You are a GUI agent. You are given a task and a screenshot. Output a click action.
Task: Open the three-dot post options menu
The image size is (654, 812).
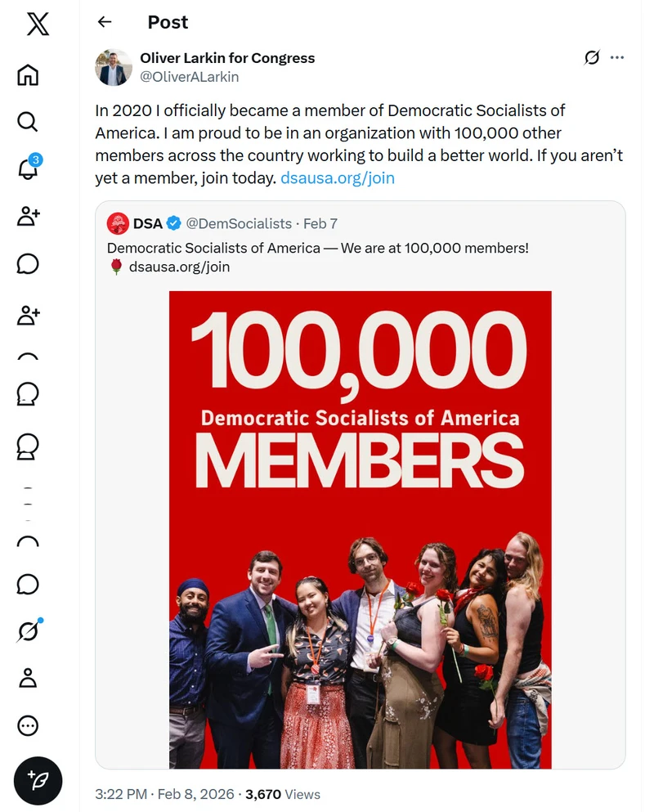point(616,57)
